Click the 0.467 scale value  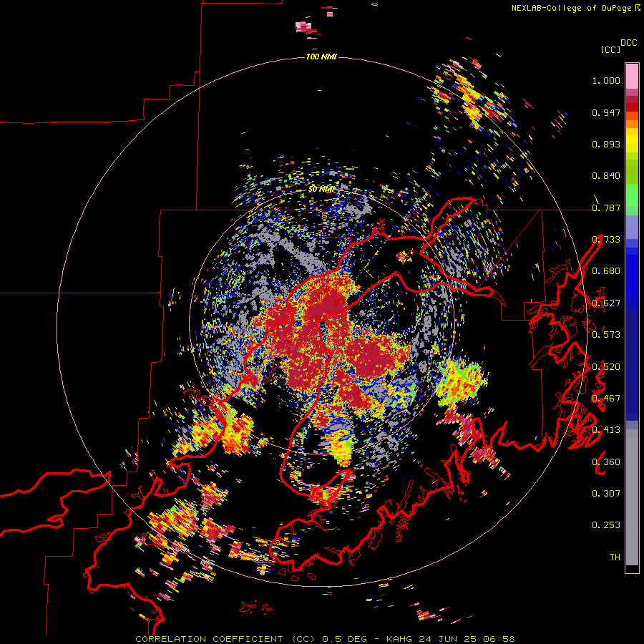(x=606, y=399)
